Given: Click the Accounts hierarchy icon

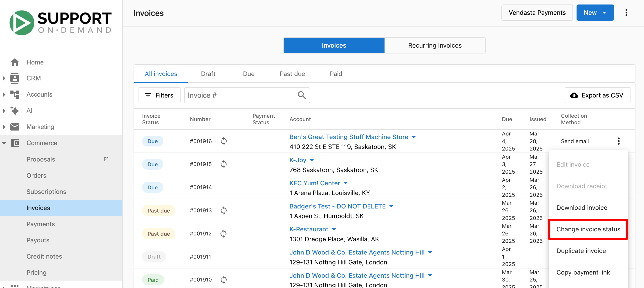Looking at the screenshot, I should 15,94.
